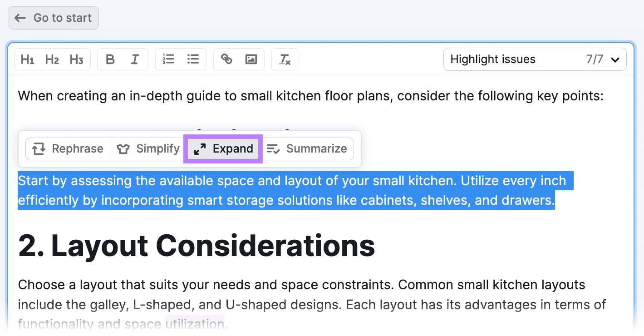
Task: Click the intro sentence about floor plans
Action: click(x=310, y=96)
